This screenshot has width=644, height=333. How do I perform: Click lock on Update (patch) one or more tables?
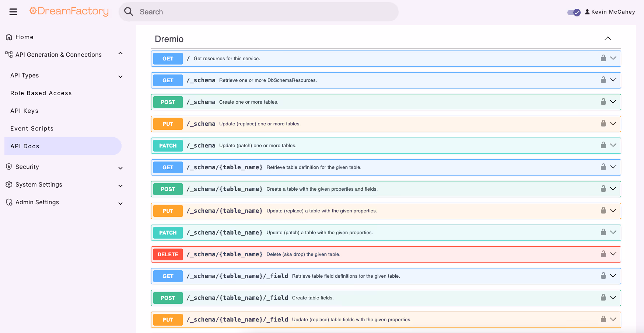point(603,145)
